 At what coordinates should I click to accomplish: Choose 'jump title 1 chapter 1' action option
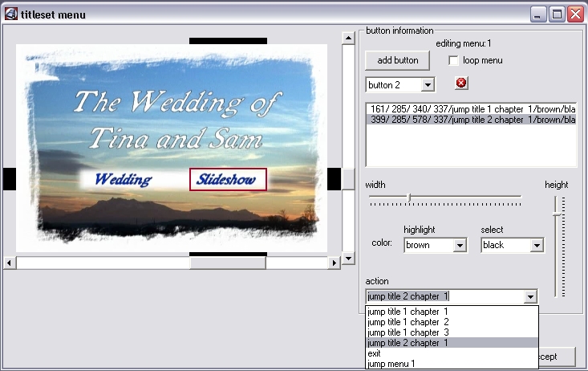click(408, 312)
